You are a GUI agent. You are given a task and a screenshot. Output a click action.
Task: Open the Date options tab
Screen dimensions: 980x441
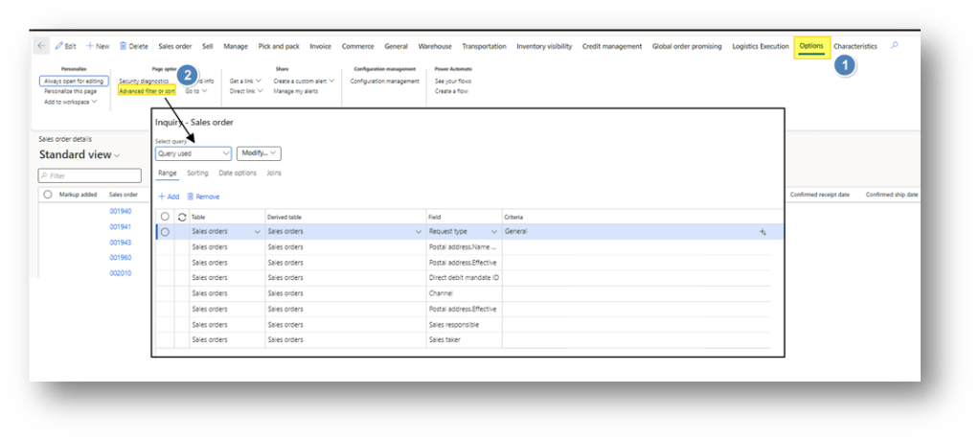238,174
